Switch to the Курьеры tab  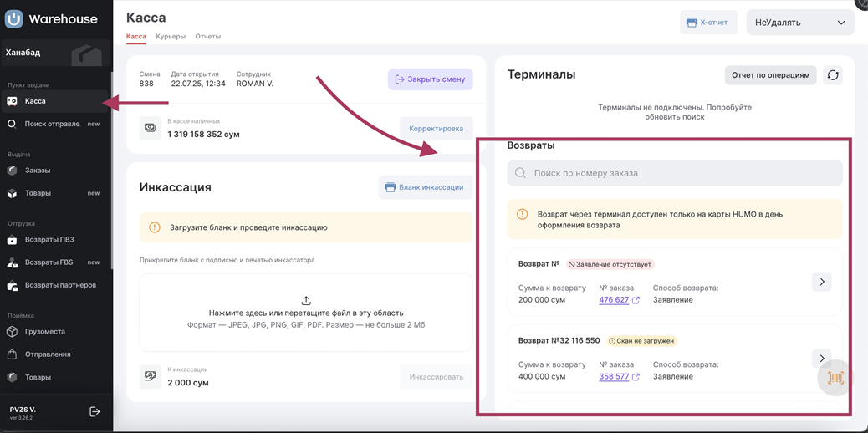171,37
